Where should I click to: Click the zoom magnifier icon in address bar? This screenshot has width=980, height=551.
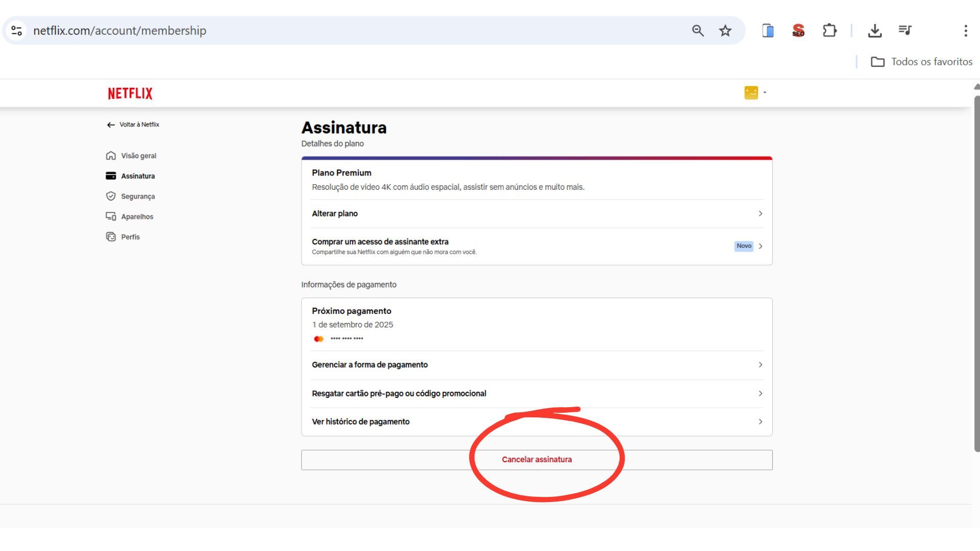pyautogui.click(x=698, y=31)
